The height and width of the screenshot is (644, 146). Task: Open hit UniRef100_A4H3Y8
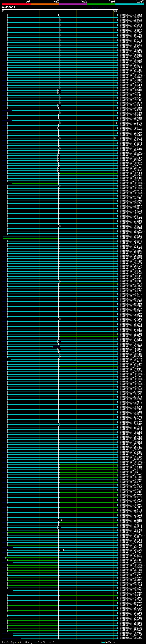tap(131, 502)
